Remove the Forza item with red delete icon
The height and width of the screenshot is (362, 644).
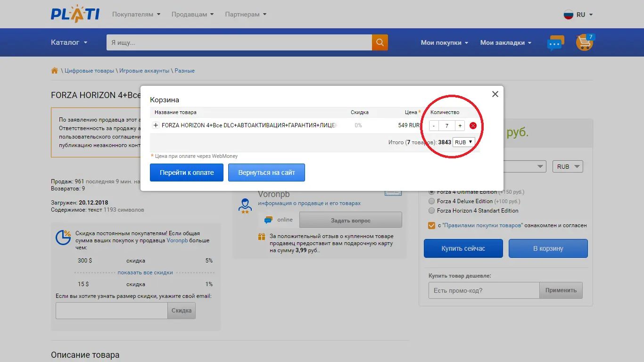click(473, 126)
